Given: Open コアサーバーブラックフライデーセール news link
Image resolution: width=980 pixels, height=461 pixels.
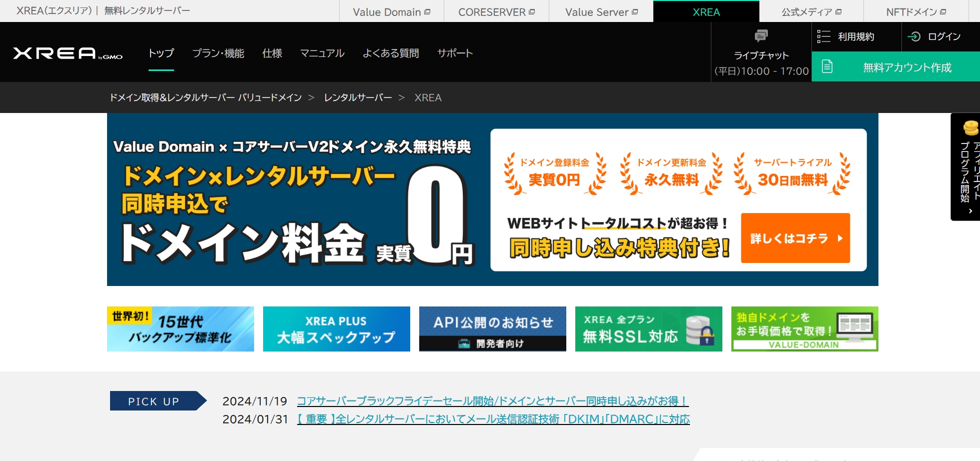Looking at the screenshot, I should (x=493, y=401).
